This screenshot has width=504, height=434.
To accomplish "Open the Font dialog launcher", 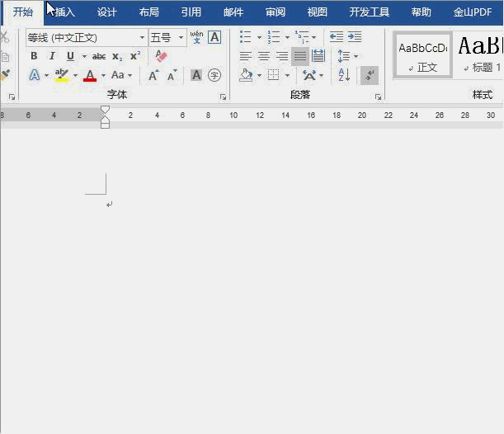I will click(x=223, y=97).
